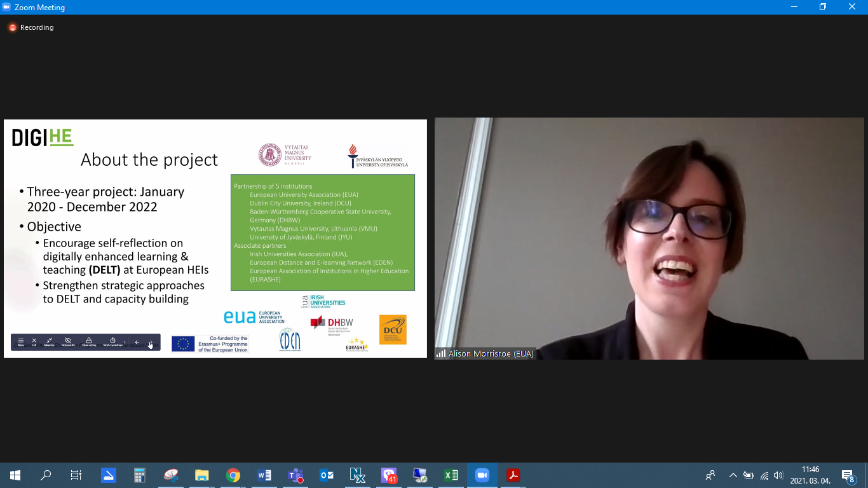Click the red Recording indicator icon
The width and height of the screenshot is (868, 488).
12,27
